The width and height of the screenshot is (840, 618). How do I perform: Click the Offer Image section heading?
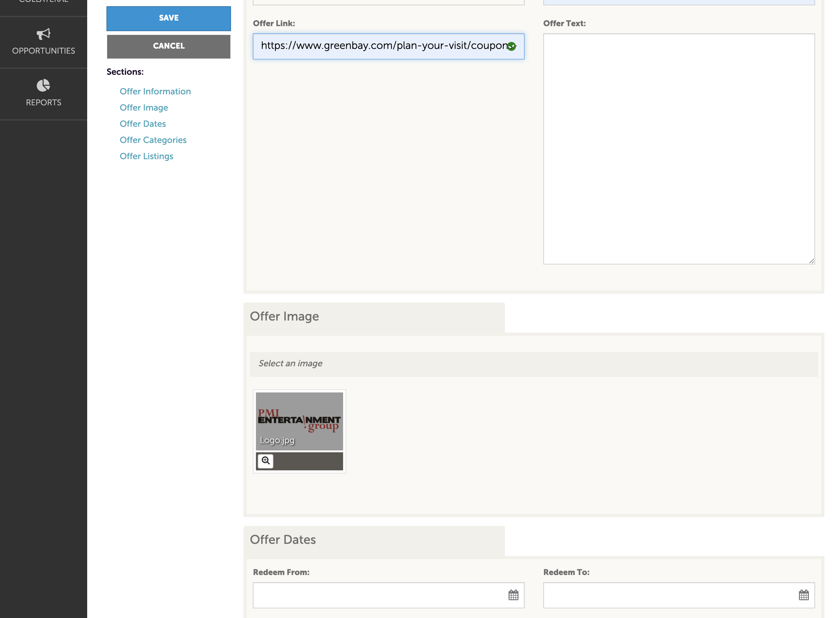(285, 316)
